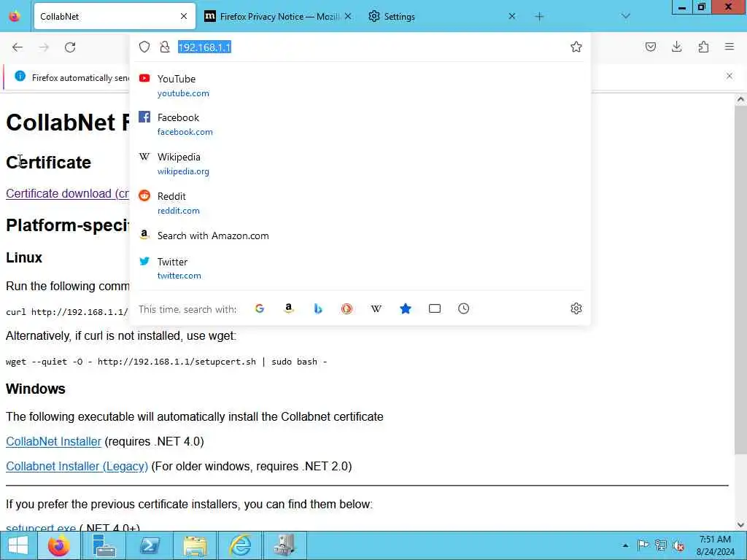Reload the current page
Screen dimensions: 747x560
click(70, 47)
